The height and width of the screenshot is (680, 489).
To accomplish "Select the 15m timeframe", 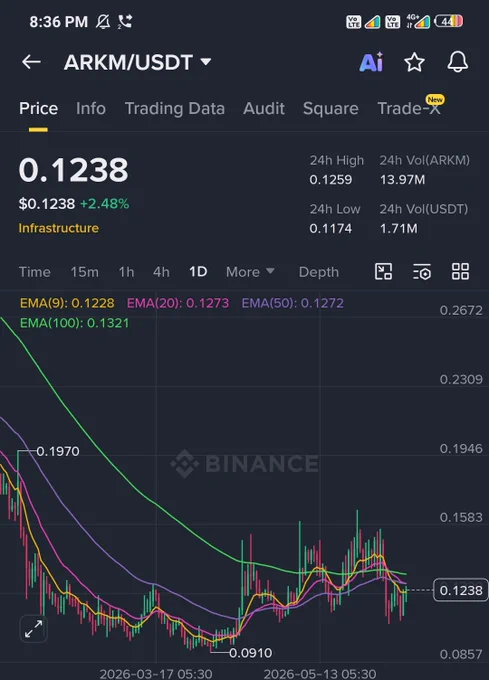I will 85,272.
